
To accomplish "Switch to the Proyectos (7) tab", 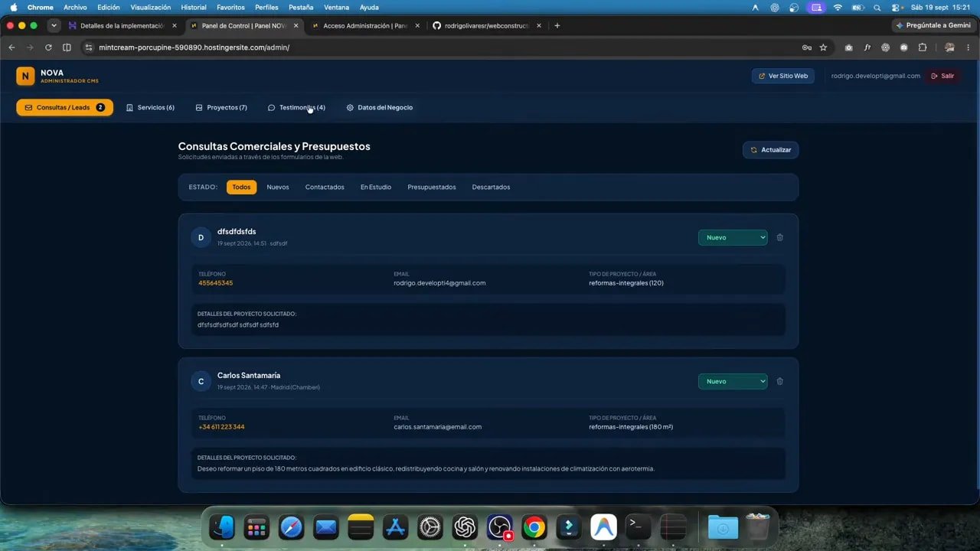I will 221,108.
